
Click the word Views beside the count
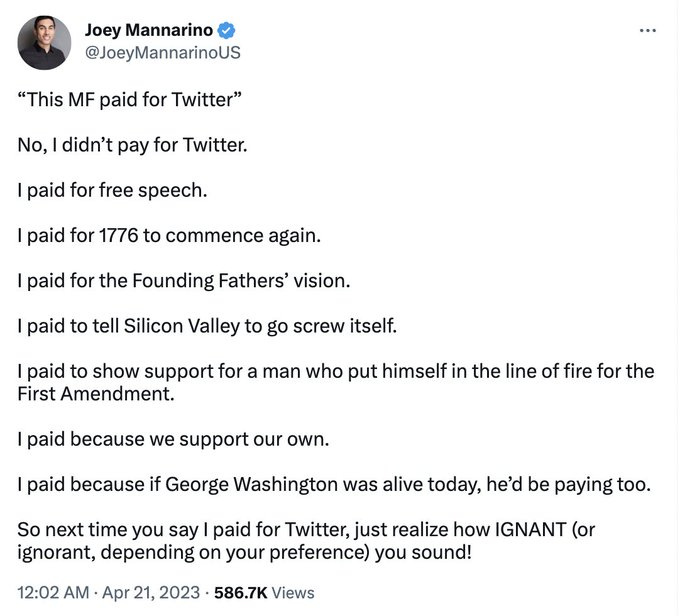coord(293,592)
